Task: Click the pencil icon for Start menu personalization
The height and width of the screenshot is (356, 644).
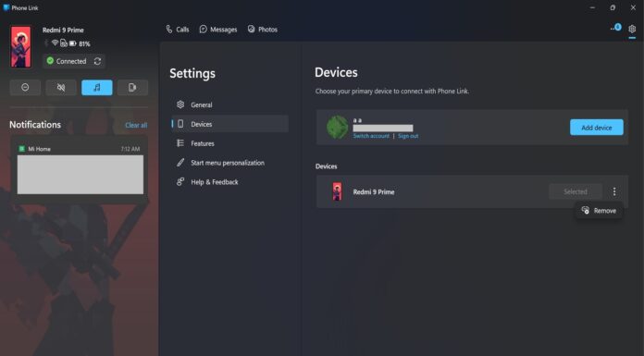Action: (x=180, y=162)
